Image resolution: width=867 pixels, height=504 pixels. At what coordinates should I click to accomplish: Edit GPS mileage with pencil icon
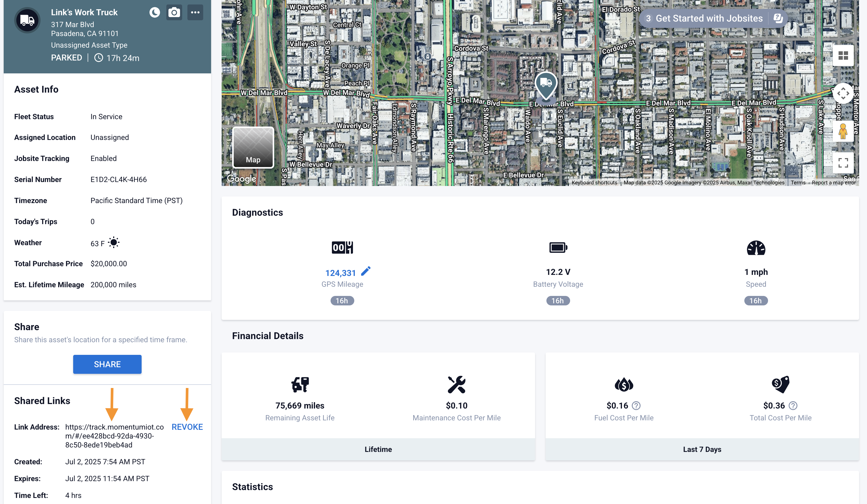pyautogui.click(x=366, y=271)
